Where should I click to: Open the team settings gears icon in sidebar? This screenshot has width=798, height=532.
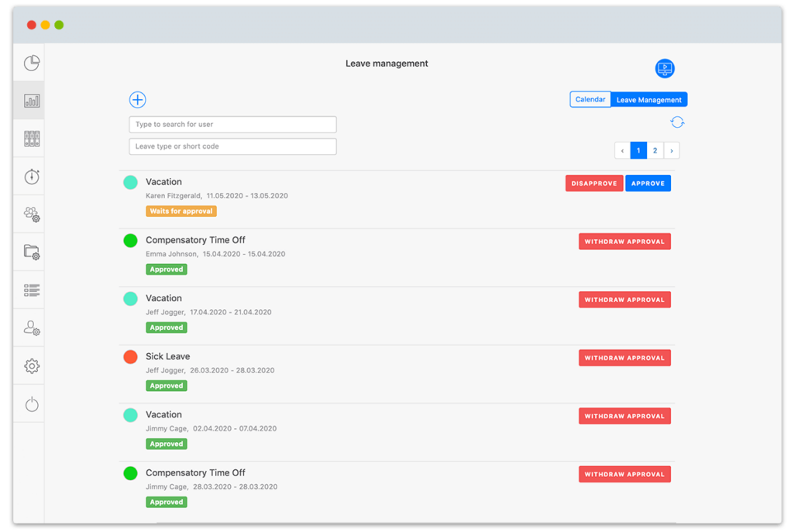tap(30, 214)
